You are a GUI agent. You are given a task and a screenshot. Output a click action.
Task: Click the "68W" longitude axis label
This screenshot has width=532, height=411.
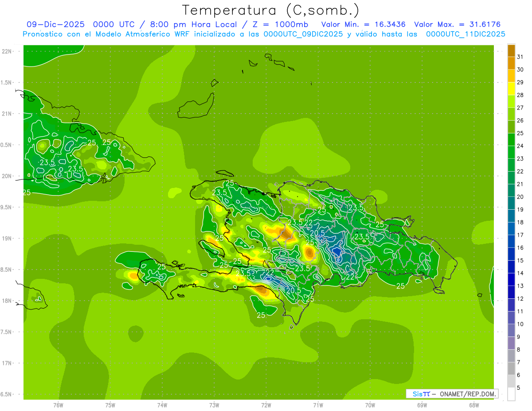474,405
